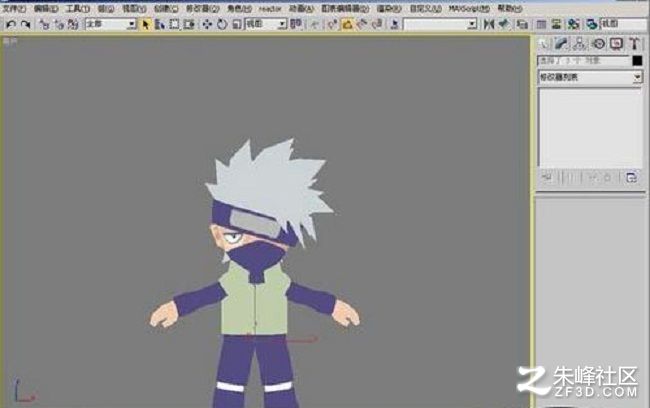Open the named selection sets dropdown
The image size is (650, 408).
pos(440,24)
